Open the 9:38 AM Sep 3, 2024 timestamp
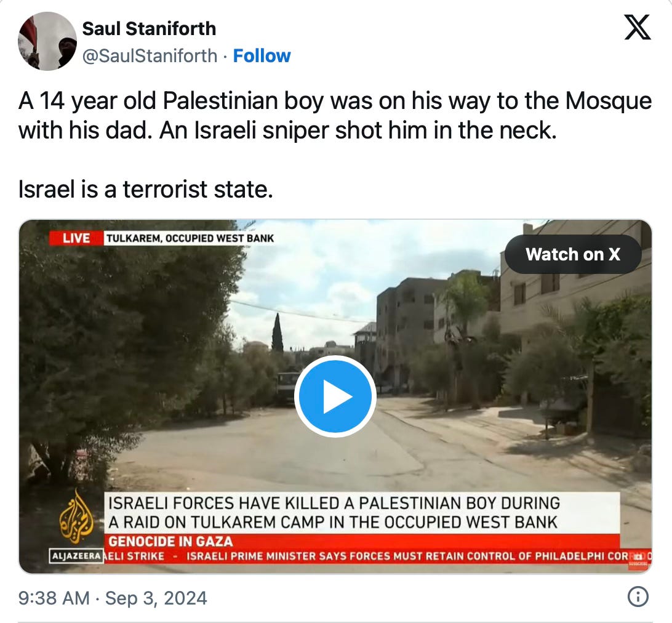Image resolution: width=672 pixels, height=623 pixels. click(x=113, y=598)
